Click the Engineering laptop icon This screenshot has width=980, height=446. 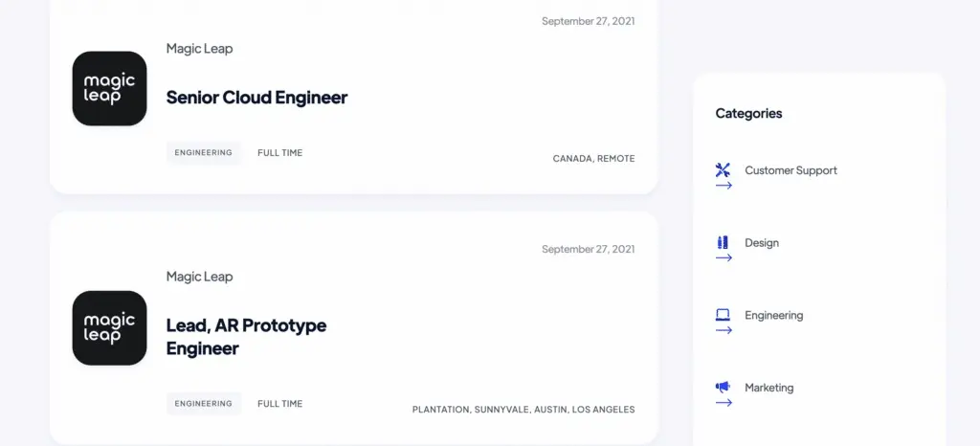pyautogui.click(x=723, y=315)
